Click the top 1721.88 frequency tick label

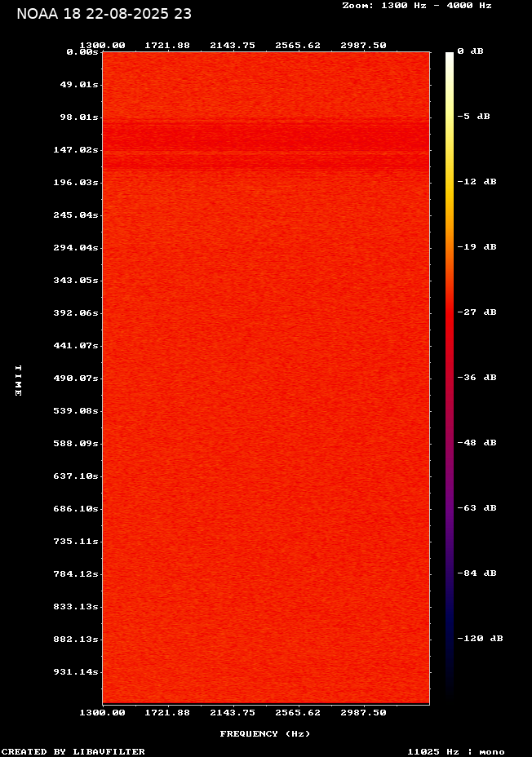(x=167, y=46)
